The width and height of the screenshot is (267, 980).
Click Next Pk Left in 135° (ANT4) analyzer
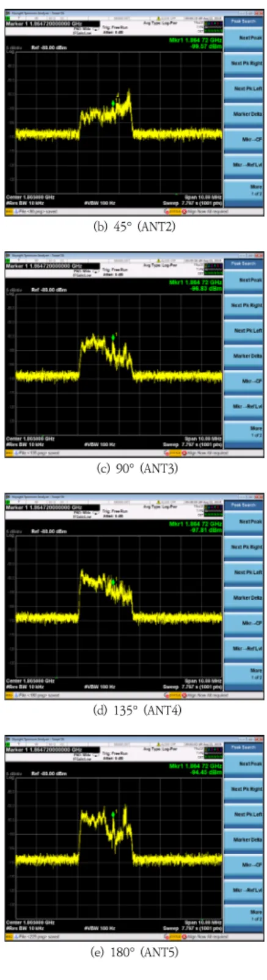click(x=244, y=572)
